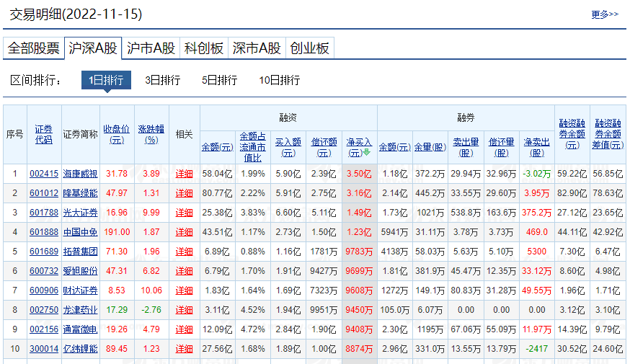
Task: Sort by 证券代码 column header
Action: (x=44, y=134)
